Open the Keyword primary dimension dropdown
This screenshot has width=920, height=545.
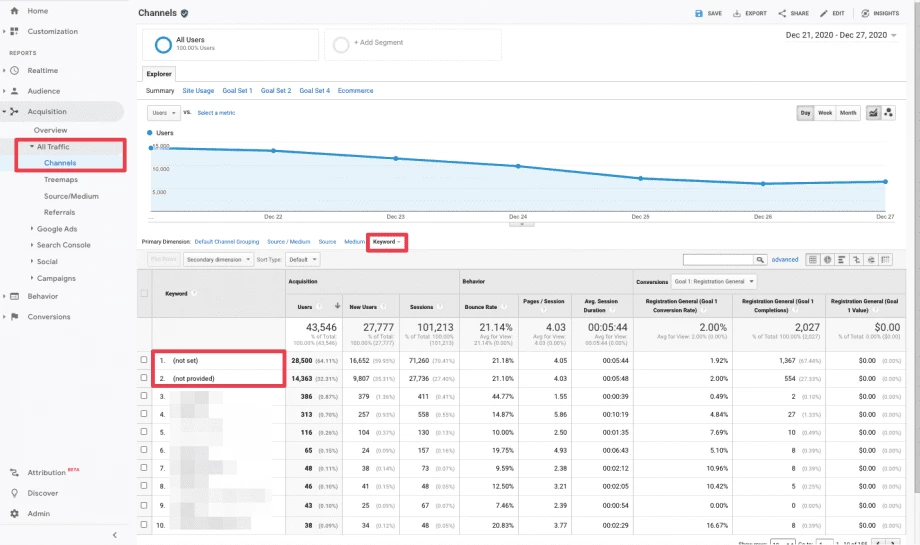[x=387, y=242]
